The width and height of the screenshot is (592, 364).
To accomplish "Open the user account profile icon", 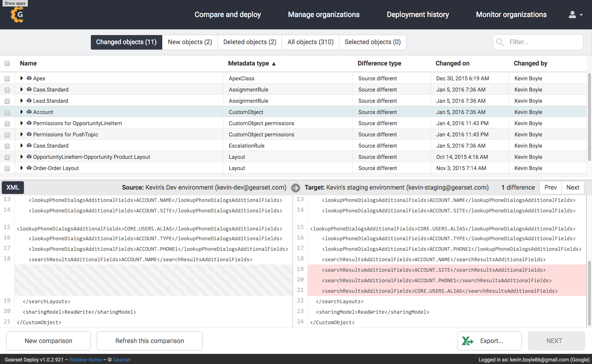I will (x=572, y=14).
